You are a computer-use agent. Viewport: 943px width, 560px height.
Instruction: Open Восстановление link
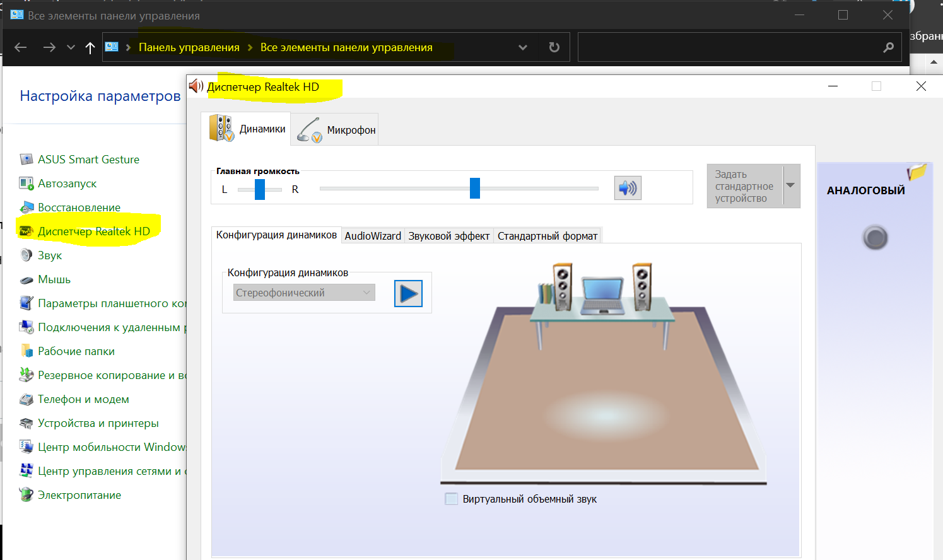[79, 207]
